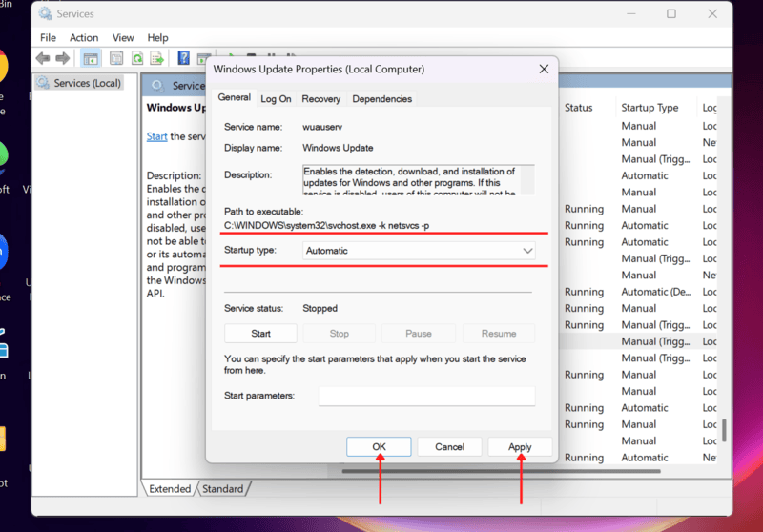Click the Back arrow toolbar icon

coord(43,59)
